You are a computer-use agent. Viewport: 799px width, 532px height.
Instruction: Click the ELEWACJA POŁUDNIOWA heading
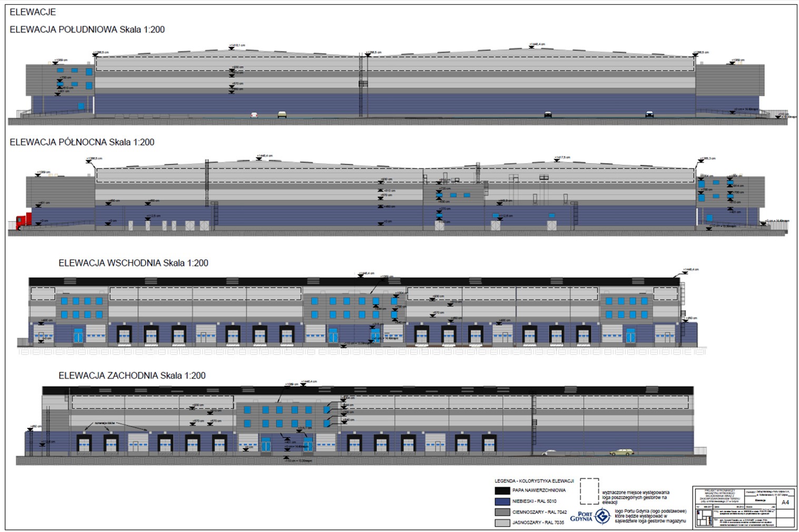pyautogui.click(x=87, y=30)
